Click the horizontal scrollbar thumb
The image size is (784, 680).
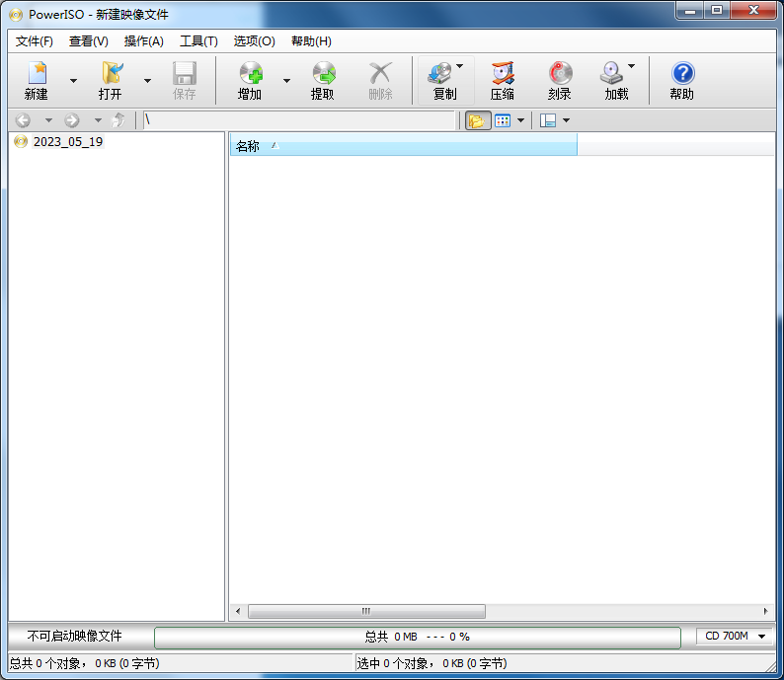(366, 611)
